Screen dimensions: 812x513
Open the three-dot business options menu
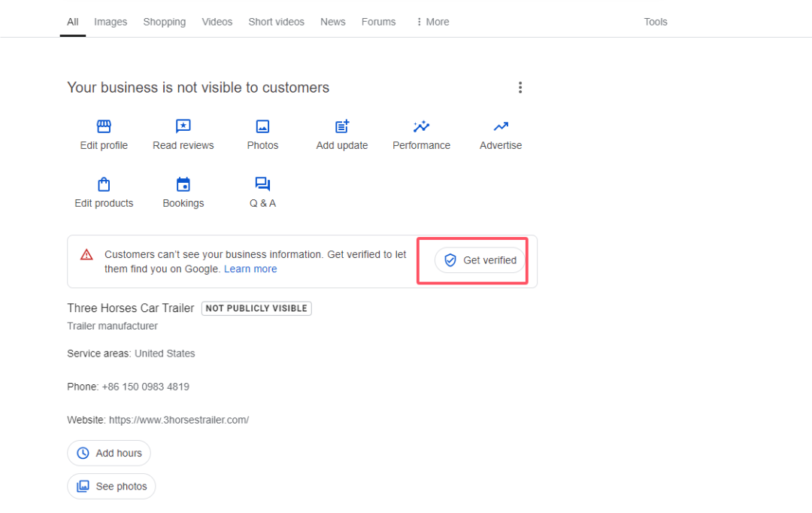click(520, 88)
